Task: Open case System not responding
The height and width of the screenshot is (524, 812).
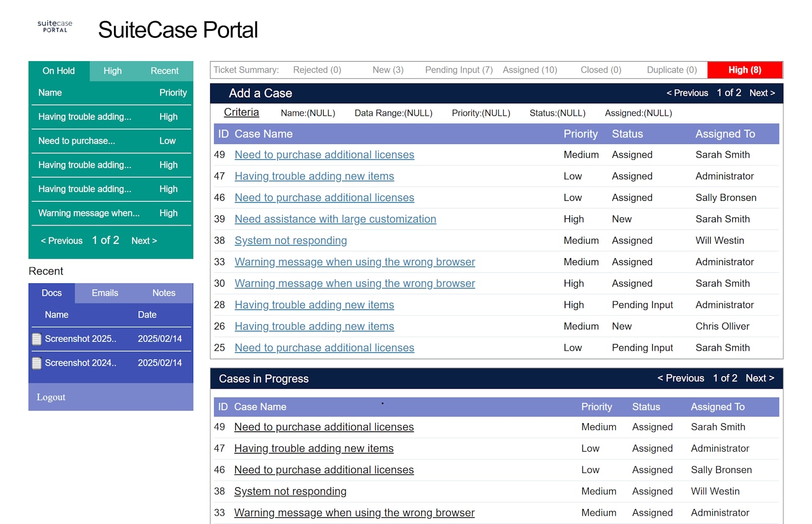Action: coord(290,240)
